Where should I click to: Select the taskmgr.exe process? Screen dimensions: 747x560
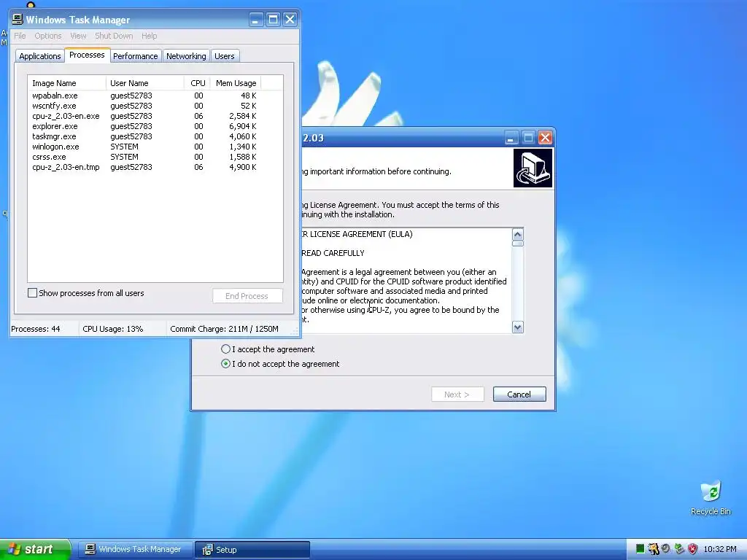tap(54, 136)
